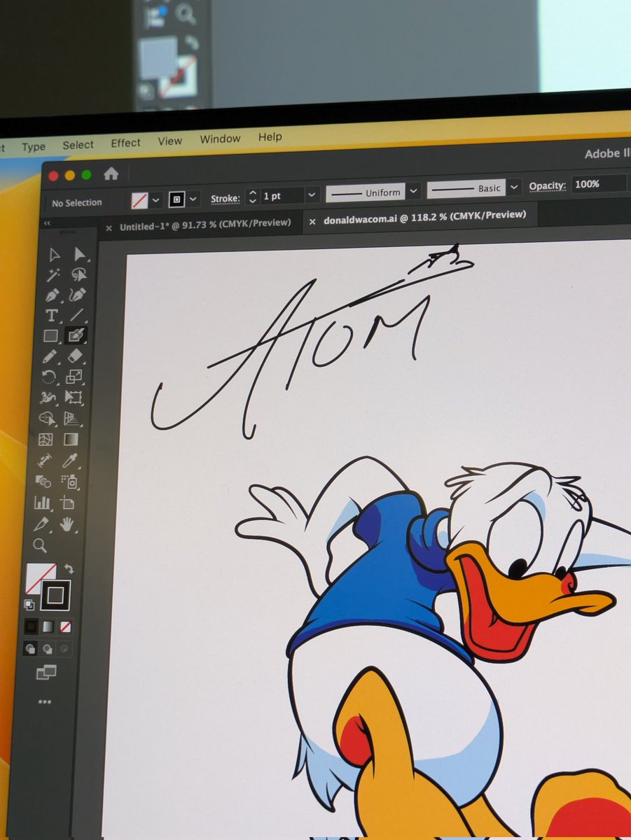Open Edit Toolbar three dots

tap(45, 701)
